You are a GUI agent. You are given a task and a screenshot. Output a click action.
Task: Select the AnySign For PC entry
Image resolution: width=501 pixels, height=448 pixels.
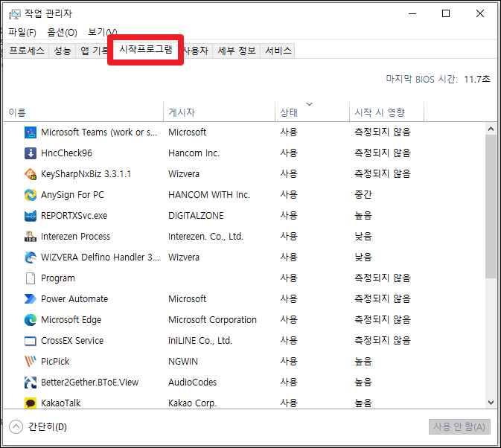72,195
